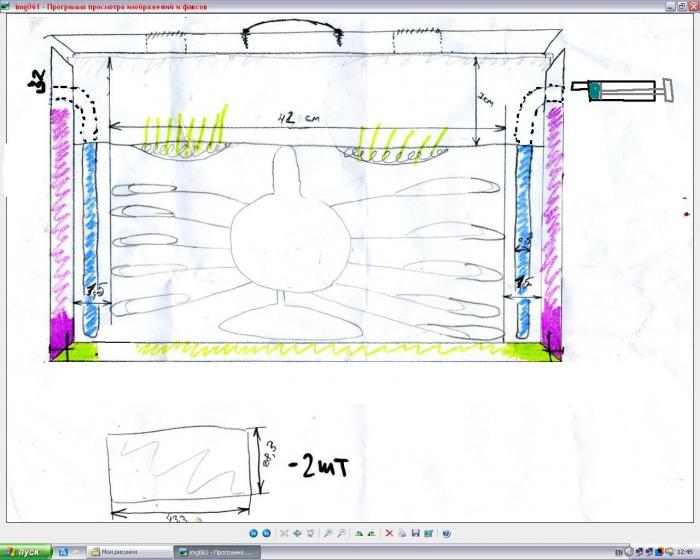Show image at actual size
This screenshot has width=700, height=560.
tap(297, 533)
